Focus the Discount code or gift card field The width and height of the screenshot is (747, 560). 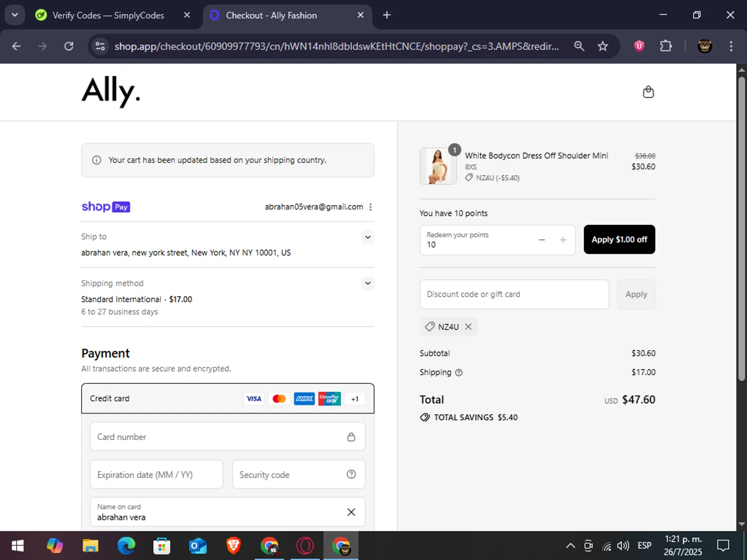(x=514, y=294)
